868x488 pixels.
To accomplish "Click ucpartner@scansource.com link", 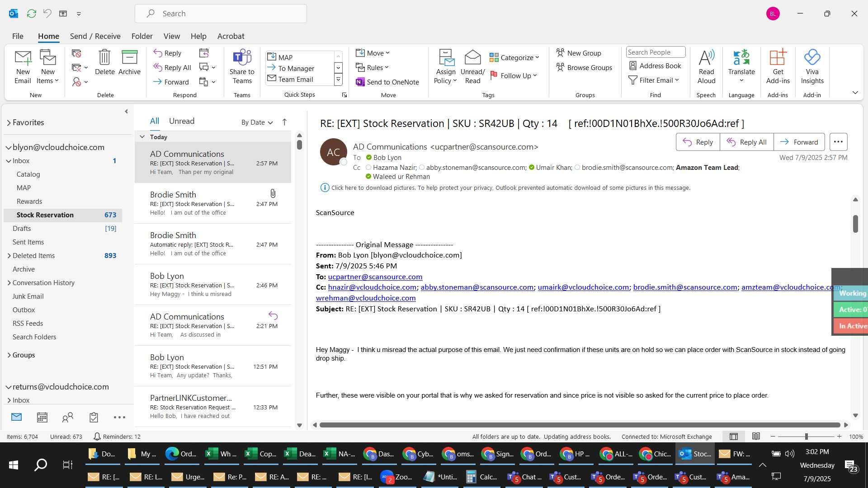I will (375, 277).
